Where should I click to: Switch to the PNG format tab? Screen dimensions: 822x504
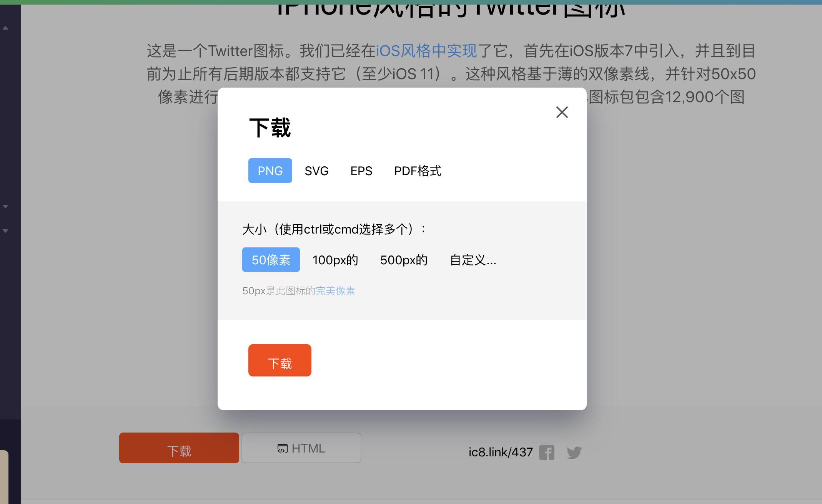pos(270,171)
